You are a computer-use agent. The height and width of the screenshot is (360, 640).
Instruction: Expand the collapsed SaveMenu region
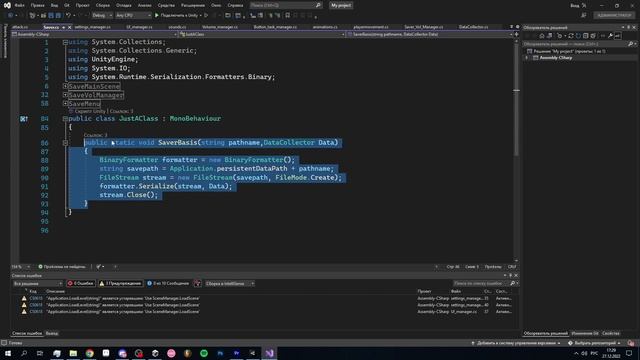(x=65, y=104)
